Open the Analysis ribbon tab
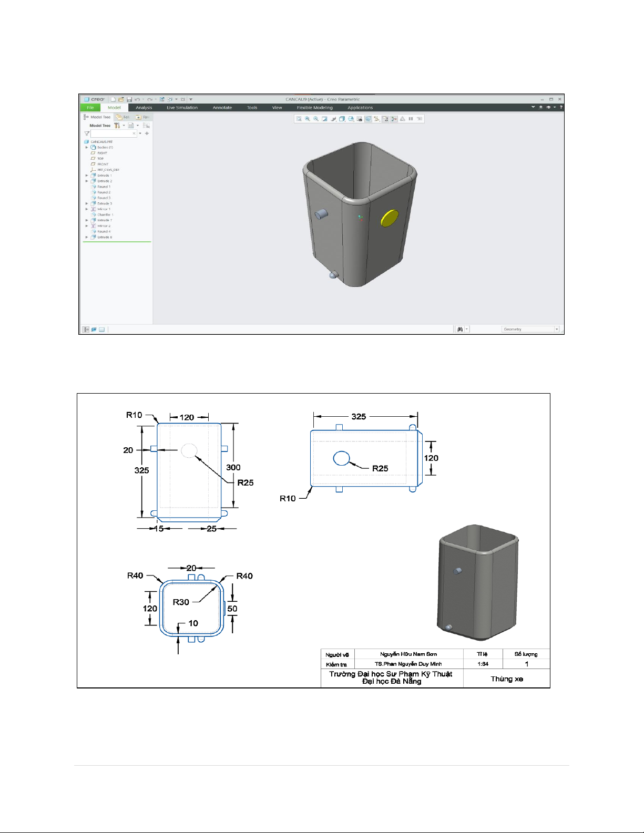Image resolution: width=644 pixels, height=833 pixels. pos(144,108)
